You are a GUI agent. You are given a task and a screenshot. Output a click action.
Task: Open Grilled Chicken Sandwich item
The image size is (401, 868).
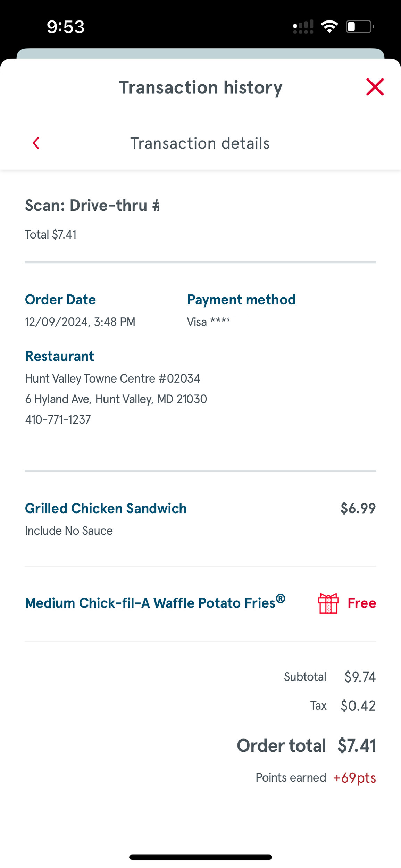(106, 508)
